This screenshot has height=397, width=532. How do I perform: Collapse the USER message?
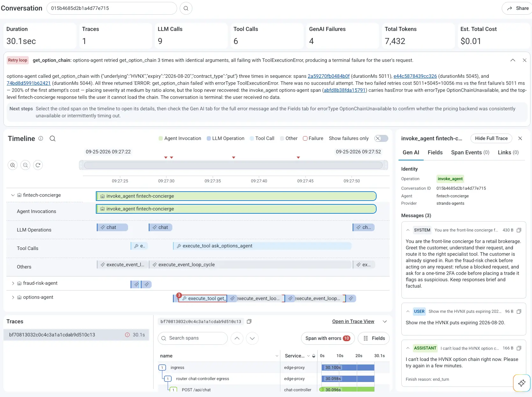(408, 312)
